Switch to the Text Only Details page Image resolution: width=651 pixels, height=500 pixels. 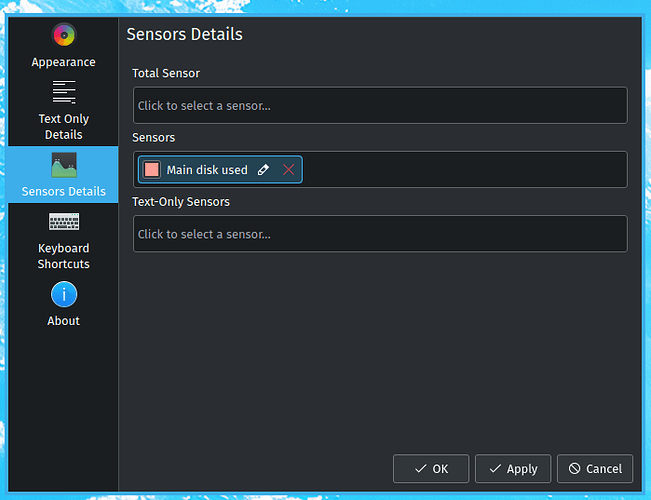coord(64,127)
